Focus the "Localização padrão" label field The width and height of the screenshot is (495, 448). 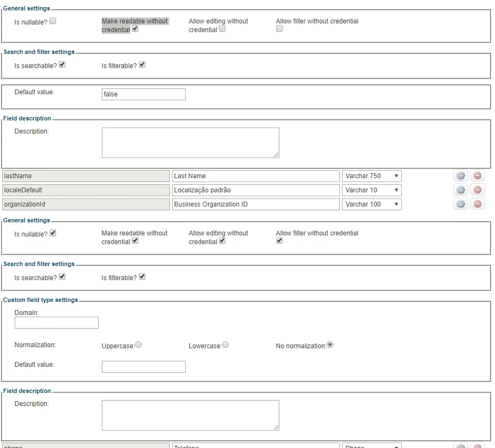[255, 190]
